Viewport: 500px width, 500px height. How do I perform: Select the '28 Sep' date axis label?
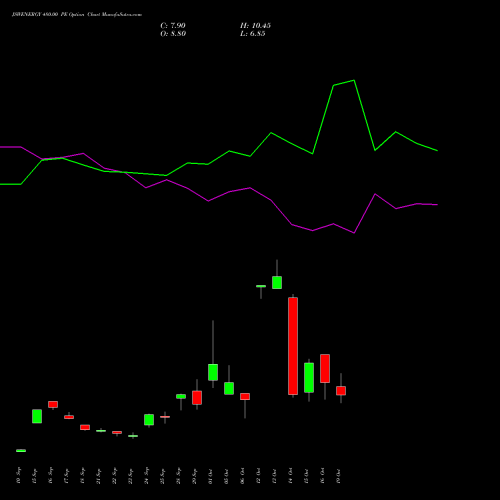point(178,476)
